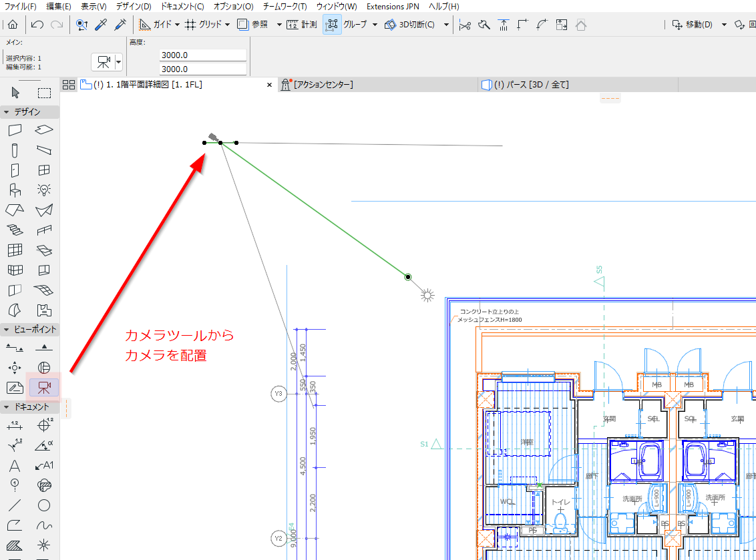
Task: Inject parameters with syringe icon
Action: [x=120, y=24]
